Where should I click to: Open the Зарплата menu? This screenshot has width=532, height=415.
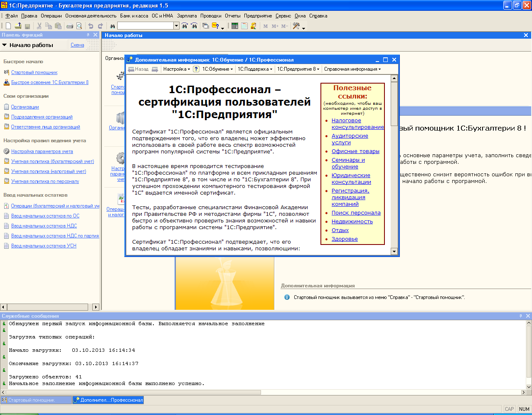coord(187,16)
